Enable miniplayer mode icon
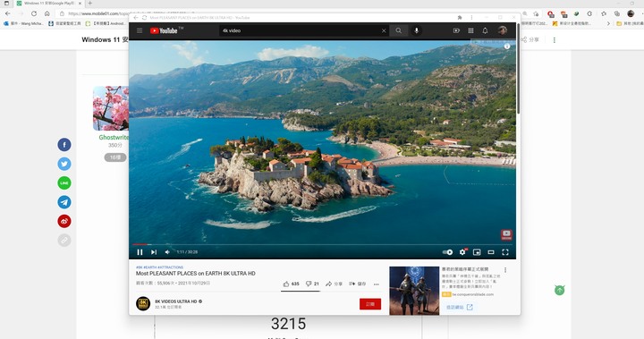 click(x=477, y=252)
